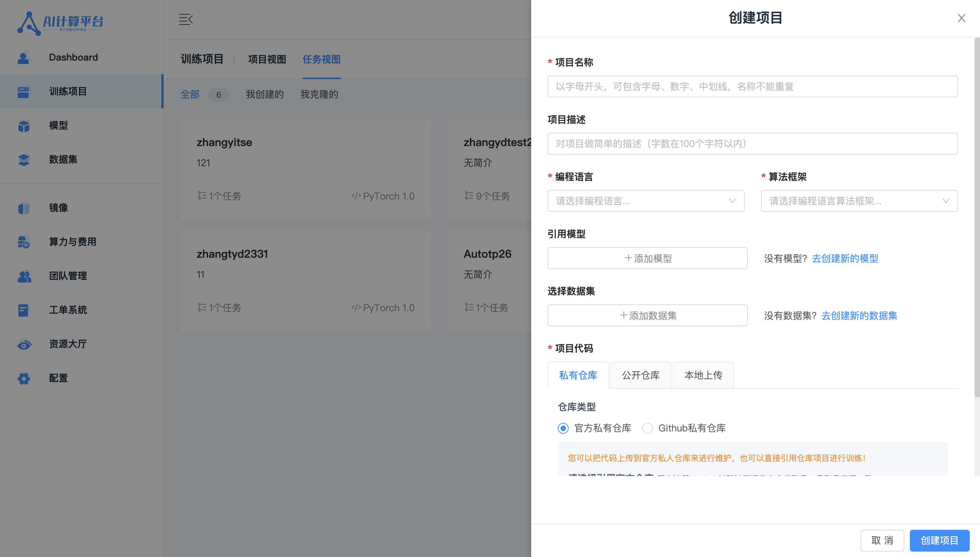Click the drawer vertical scrollbar

977,217
